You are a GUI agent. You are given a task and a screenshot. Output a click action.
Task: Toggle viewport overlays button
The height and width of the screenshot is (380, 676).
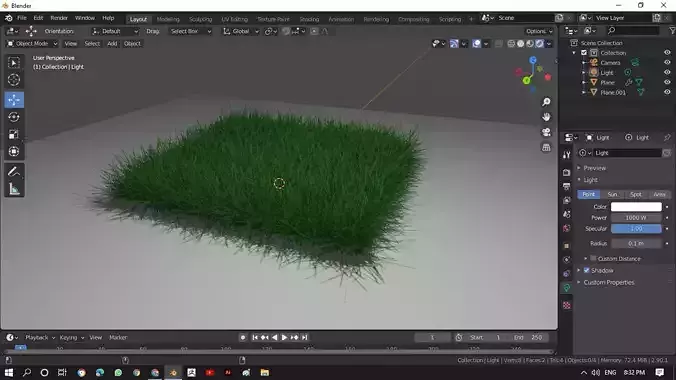point(476,44)
